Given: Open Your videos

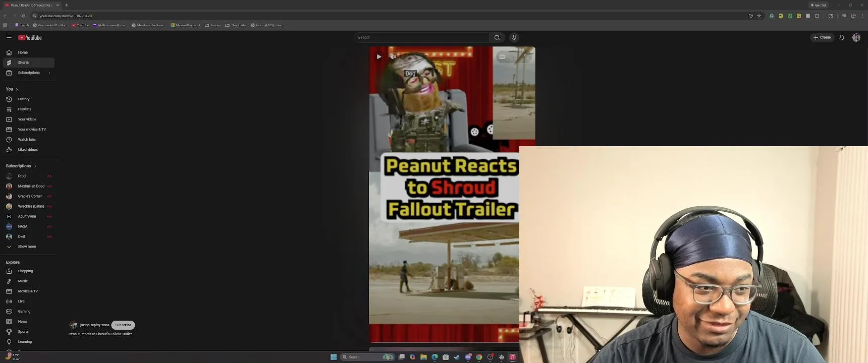Looking at the screenshot, I should point(29,119).
